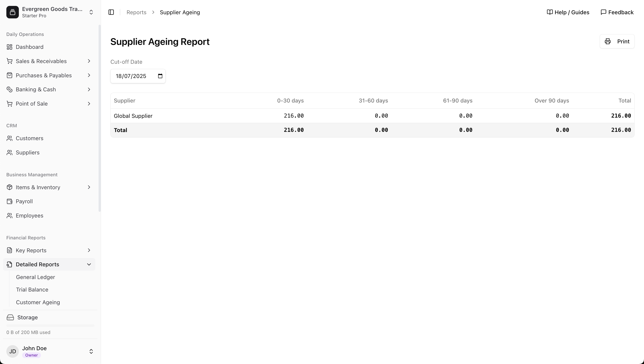Viewport: 644px width, 364px height.
Task: Open Feedback link
Action: point(617,12)
